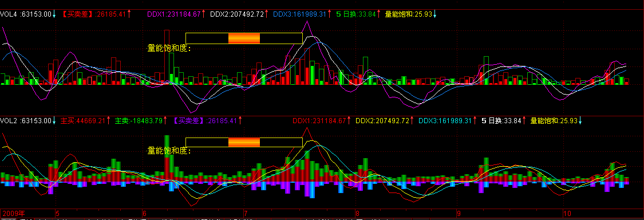Jump to month 8 on the time axis
644x220 pixels.
coord(358,214)
